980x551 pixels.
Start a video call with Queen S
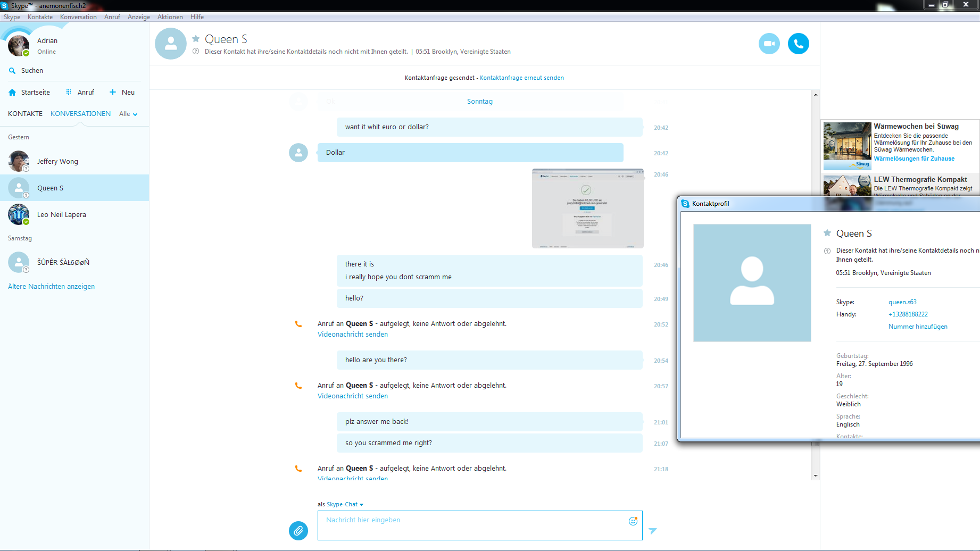click(x=769, y=44)
